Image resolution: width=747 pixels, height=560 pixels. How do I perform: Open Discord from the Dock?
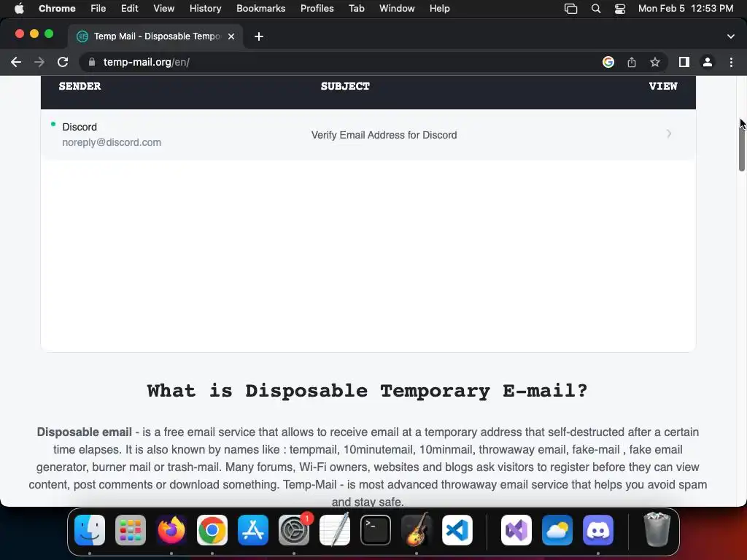[x=598, y=530]
